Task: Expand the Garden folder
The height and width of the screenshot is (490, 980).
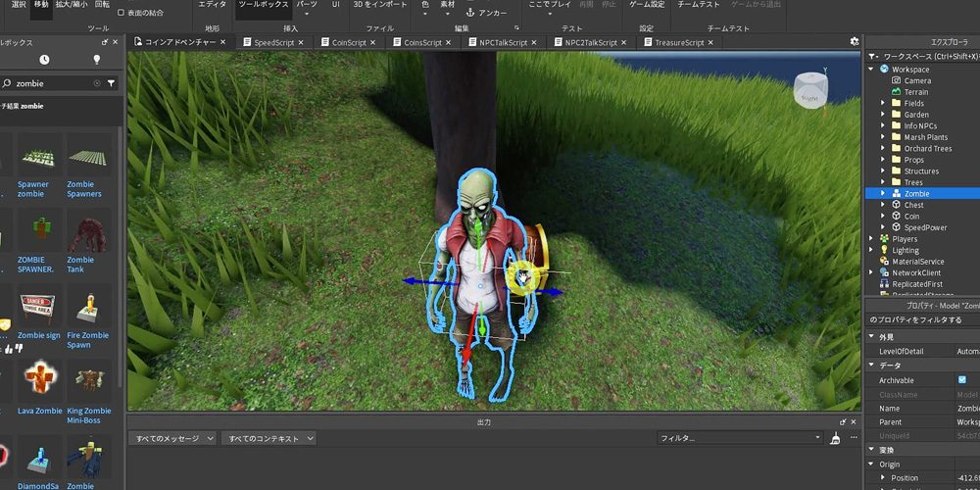Action: point(883,115)
